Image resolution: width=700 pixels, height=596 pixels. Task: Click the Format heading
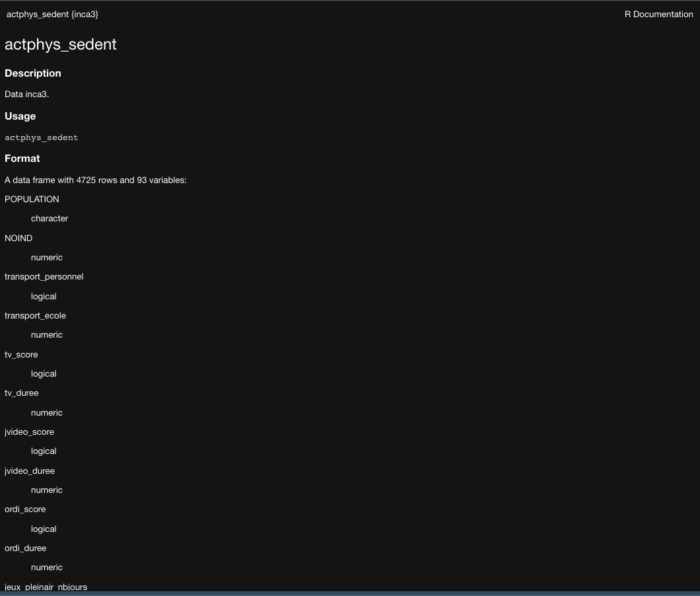(22, 158)
